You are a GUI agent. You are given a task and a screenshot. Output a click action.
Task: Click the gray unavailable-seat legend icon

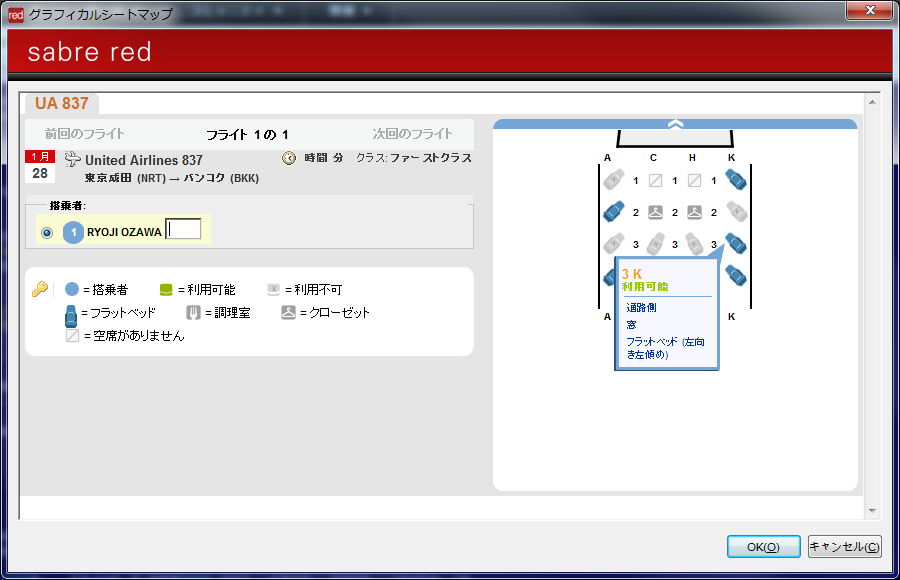(273, 289)
